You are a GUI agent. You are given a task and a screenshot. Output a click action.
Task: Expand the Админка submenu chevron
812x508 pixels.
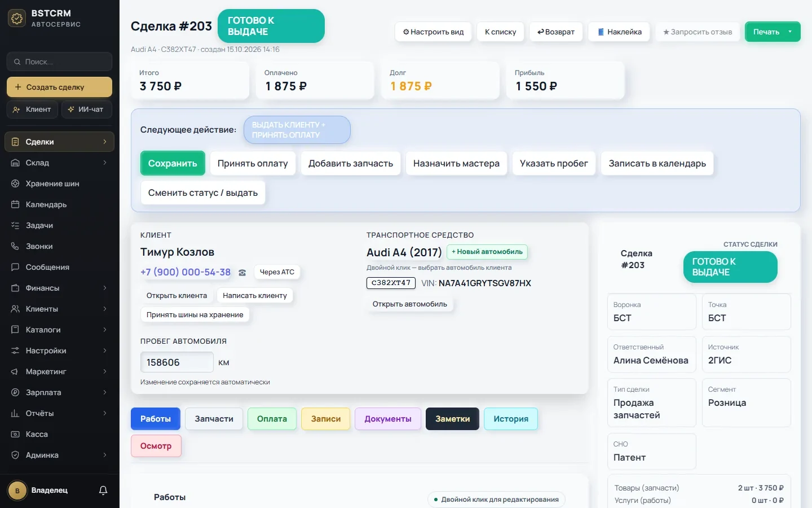tap(105, 455)
